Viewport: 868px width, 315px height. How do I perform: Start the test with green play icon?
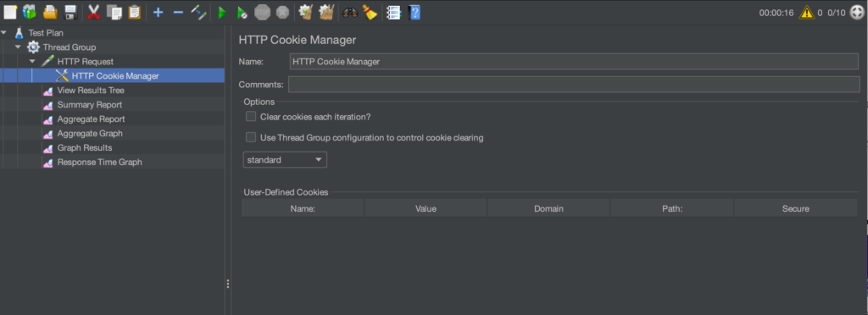222,12
